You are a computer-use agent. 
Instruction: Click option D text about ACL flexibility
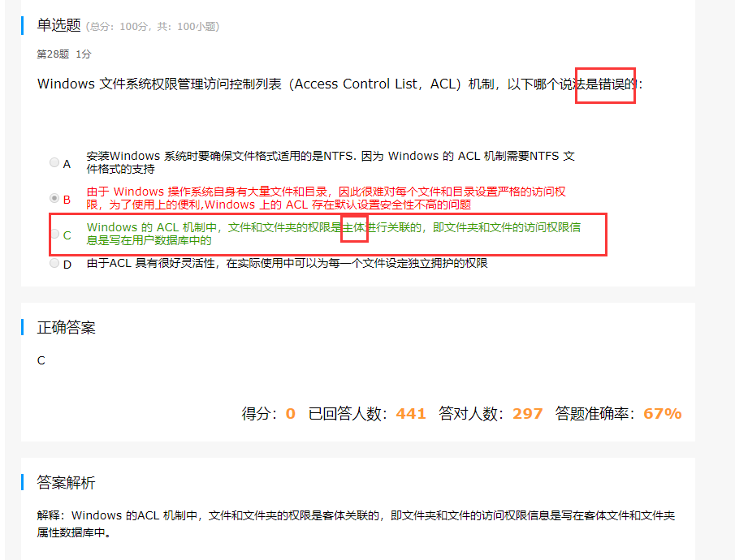pos(287,263)
